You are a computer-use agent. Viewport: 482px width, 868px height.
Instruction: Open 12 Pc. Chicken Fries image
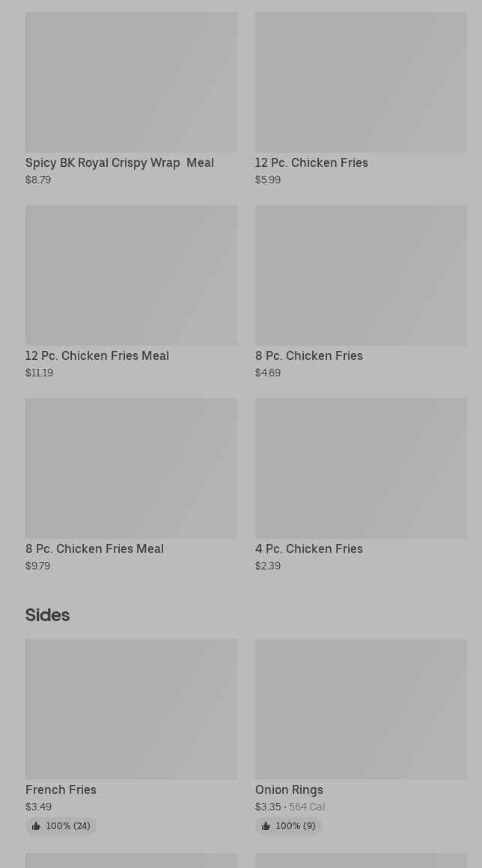click(361, 82)
